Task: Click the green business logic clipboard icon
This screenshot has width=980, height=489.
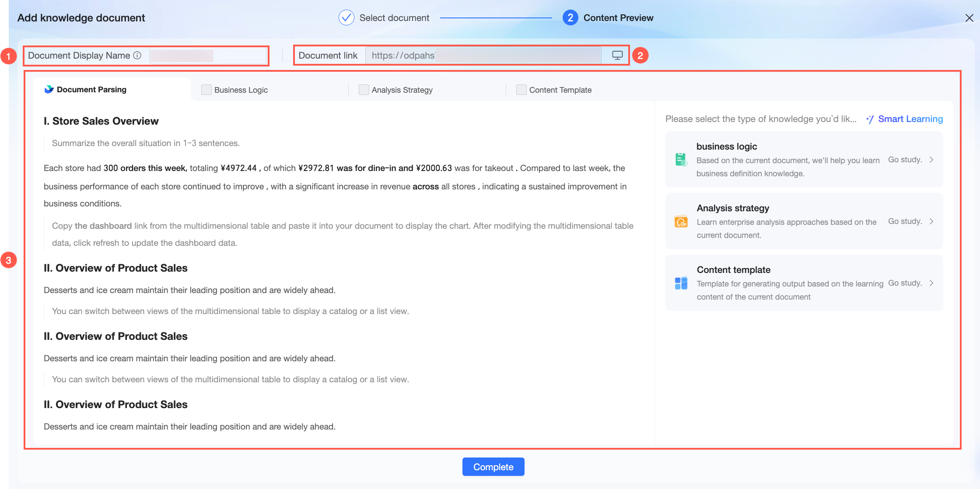Action: pyautogui.click(x=681, y=160)
